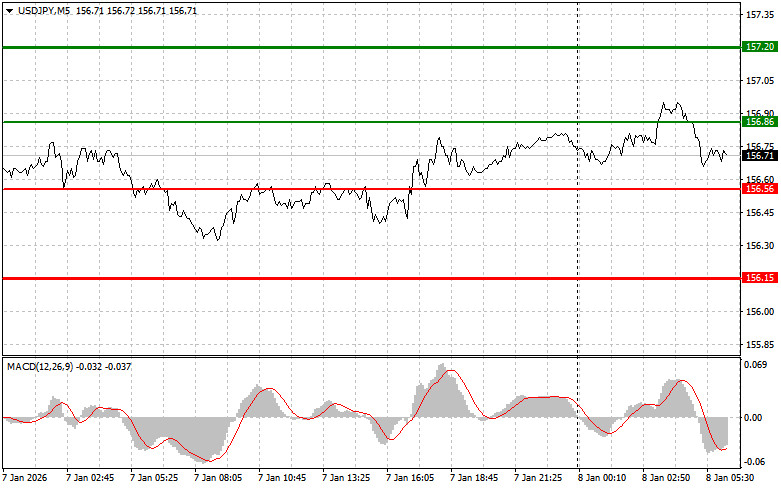Click the 8 Jan 05:30 time axis label

click(x=730, y=478)
